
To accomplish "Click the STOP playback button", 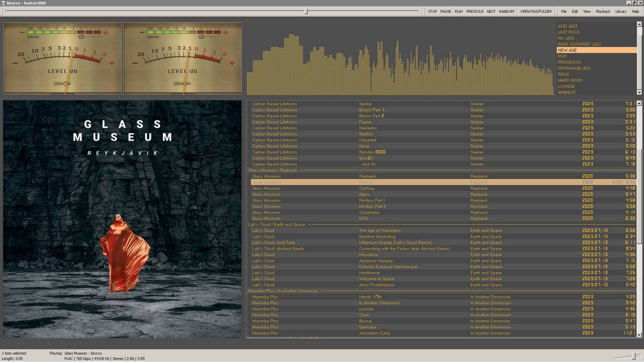I will coord(432,12).
